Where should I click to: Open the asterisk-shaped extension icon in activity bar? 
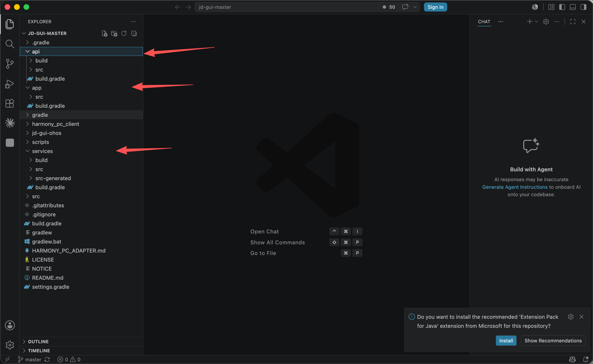coord(10,123)
